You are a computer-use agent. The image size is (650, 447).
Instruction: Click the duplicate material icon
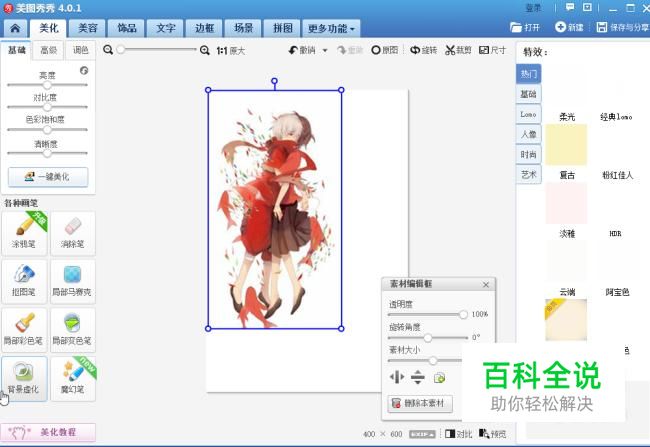439,378
